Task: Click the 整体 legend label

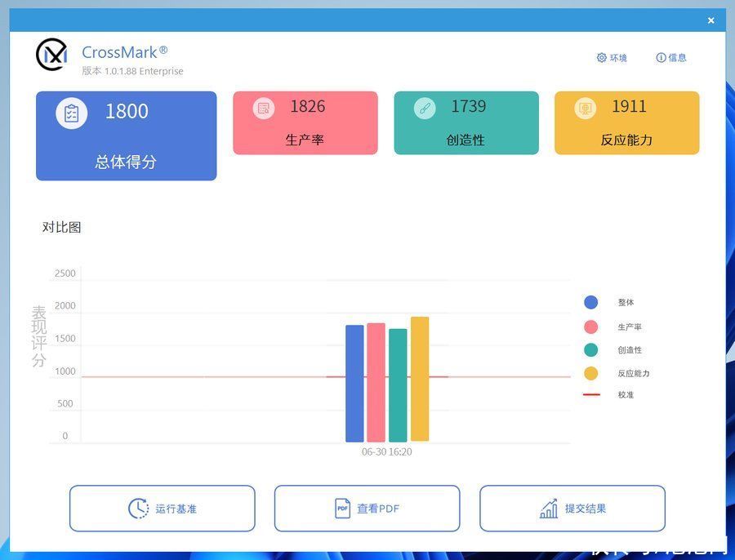Action: (626, 302)
